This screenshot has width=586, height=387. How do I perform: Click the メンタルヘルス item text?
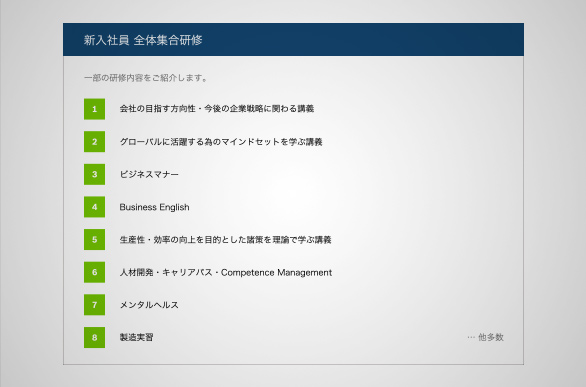[149, 305]
